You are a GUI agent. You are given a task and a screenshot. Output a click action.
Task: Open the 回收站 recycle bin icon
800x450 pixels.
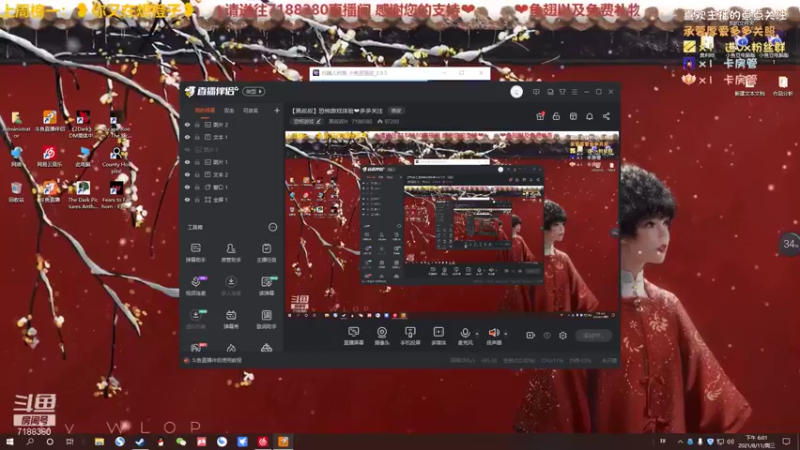pyautogui.click(x=16, y=191)
